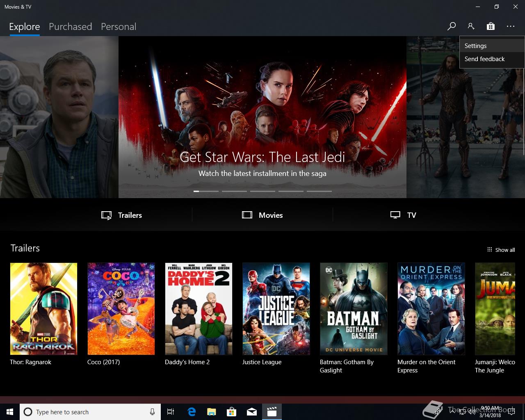Viewport: 525px width, 420px height.
Task: Click the Daddy's Home 2 title text
Action: click(x=187, y=362)
